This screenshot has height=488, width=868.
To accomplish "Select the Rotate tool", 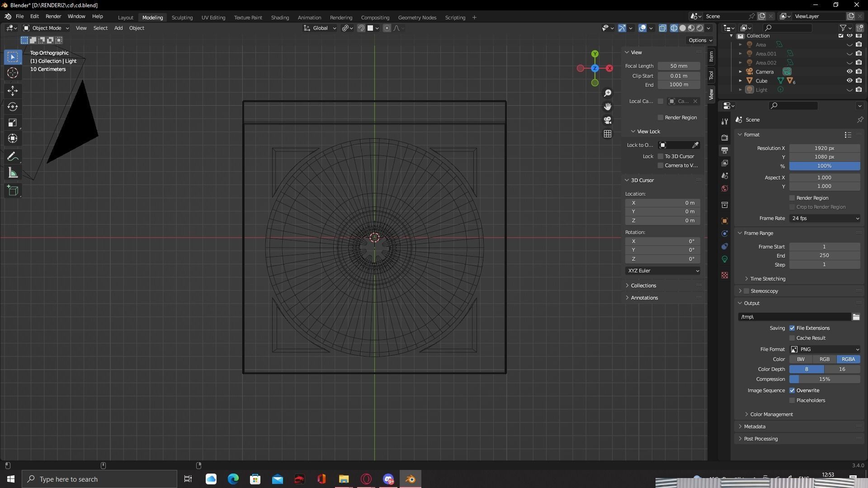I will pos(13,107).
